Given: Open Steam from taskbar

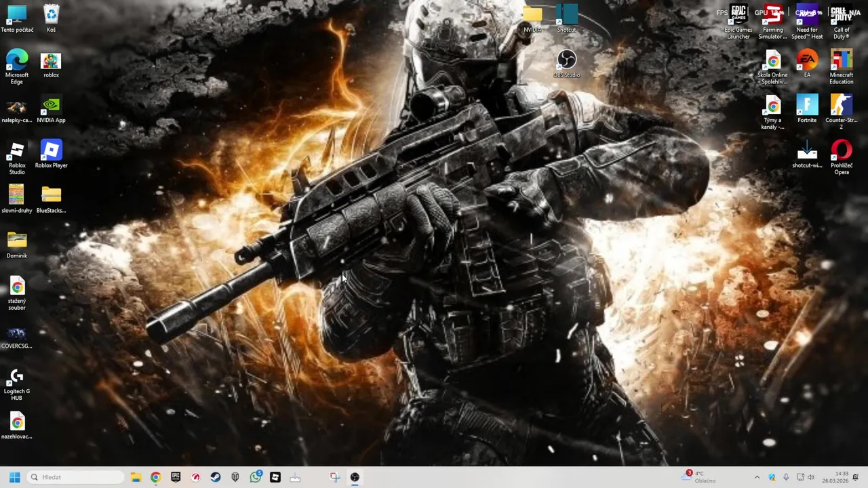Looking at the screenshot, I should click(215, 477).
